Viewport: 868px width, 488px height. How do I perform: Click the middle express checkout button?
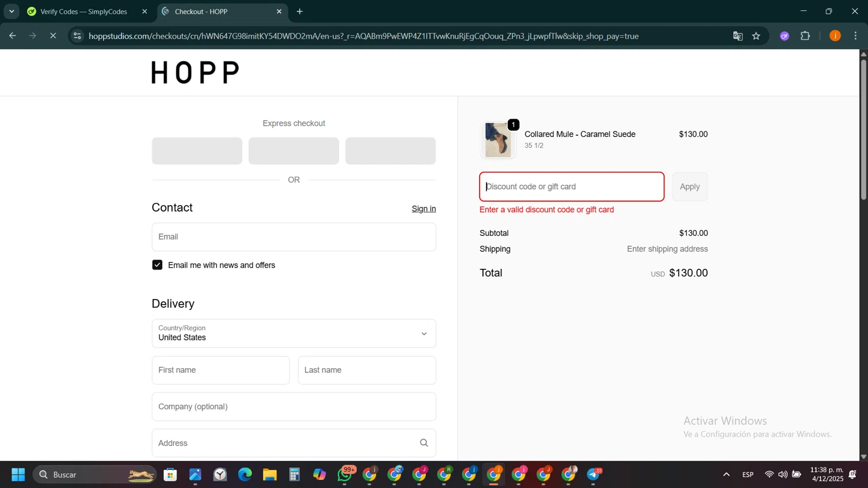[x=293, y=151]
